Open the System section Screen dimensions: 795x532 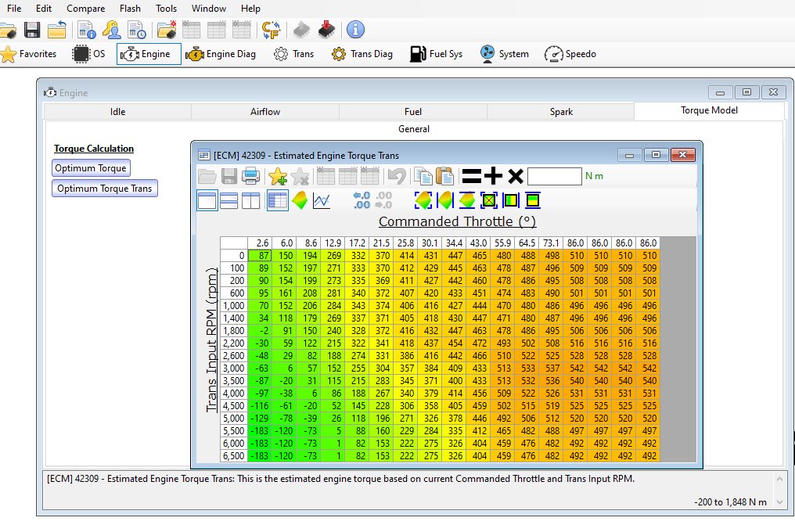pos(504,54)
